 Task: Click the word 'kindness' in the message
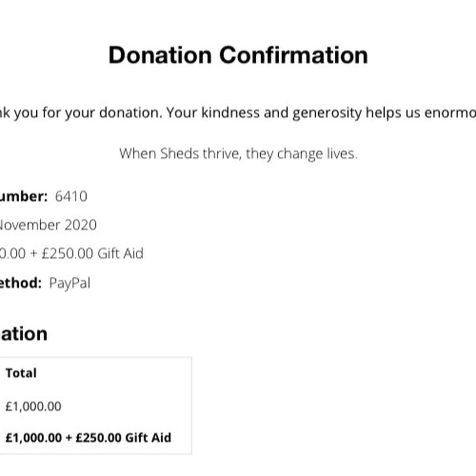(231, 113)
